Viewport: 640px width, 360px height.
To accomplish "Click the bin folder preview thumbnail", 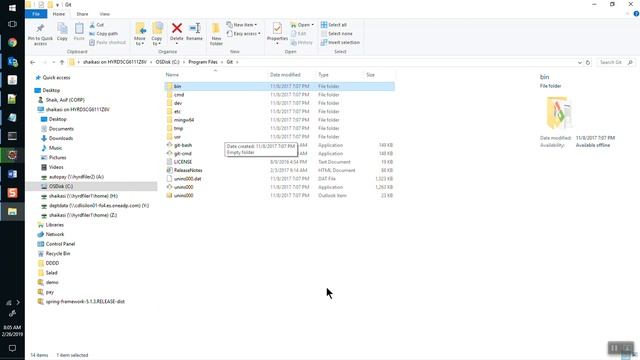I will tap(559, 113).
